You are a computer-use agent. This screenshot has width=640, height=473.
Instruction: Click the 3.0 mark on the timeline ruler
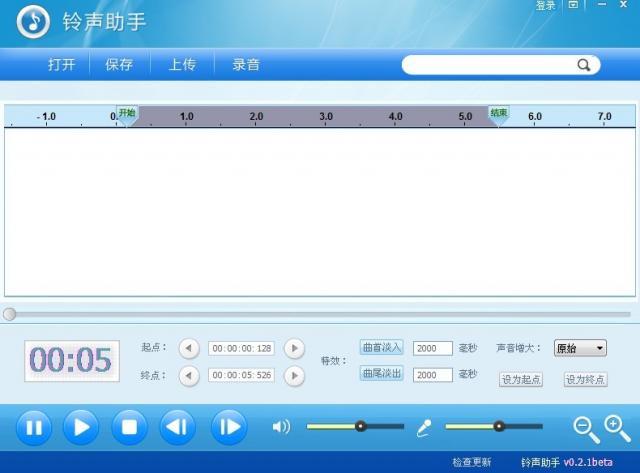point(326,117)
